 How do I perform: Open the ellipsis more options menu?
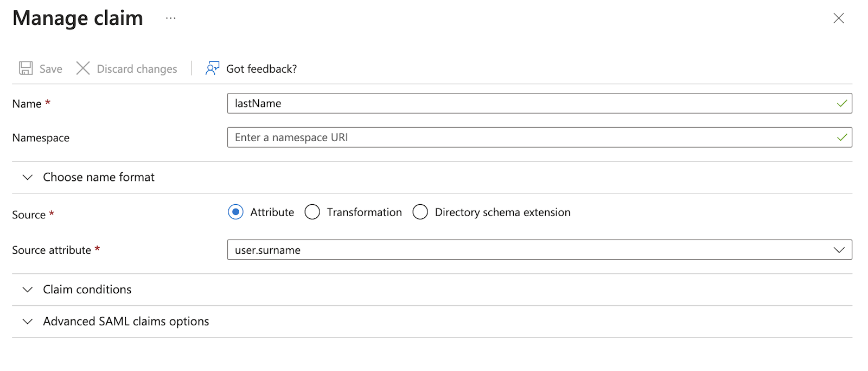click(171, 18)
